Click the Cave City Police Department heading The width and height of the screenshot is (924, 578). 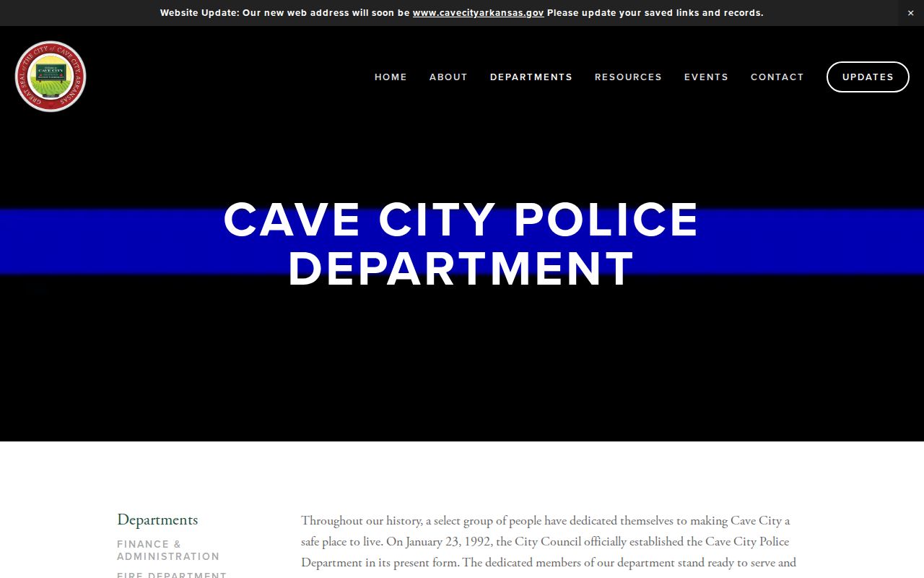click(x=461, y=244)
